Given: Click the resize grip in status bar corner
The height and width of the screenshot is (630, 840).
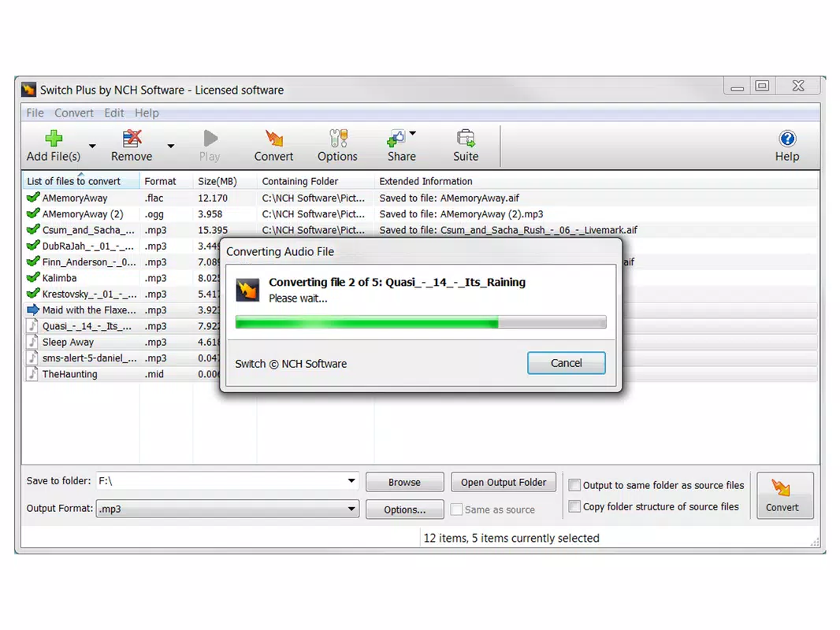Looking at the screenshot, I should point(815,542).
